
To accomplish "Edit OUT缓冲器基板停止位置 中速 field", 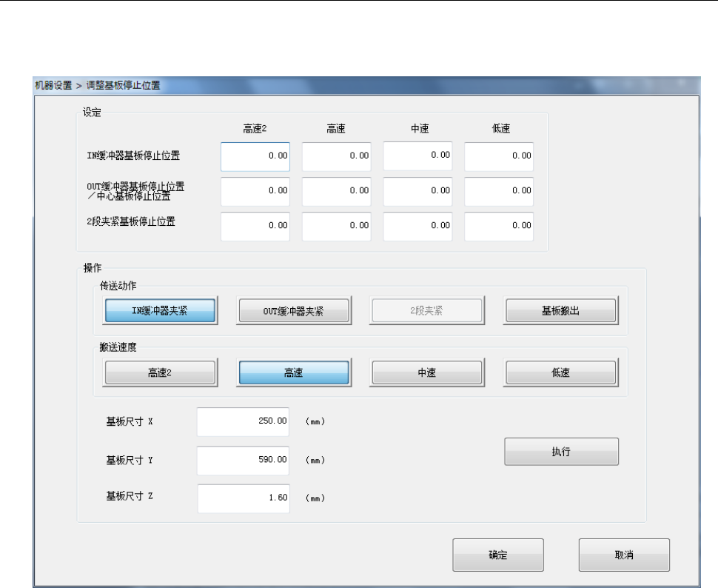I will [x=417, y=192].
